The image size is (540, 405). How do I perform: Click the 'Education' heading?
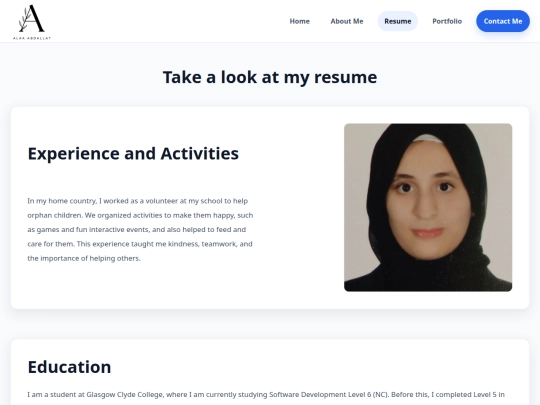[x=69, y=367]
